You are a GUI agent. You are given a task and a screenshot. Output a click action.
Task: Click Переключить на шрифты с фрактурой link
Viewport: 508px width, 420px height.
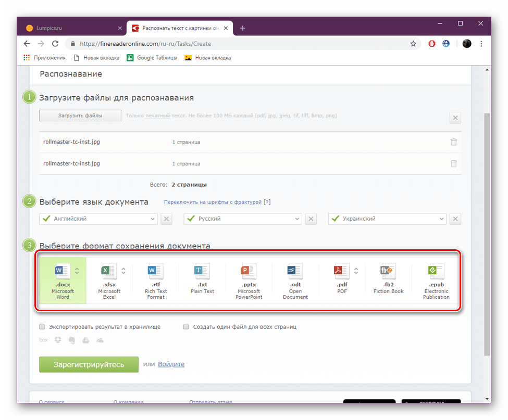[213, 202]
